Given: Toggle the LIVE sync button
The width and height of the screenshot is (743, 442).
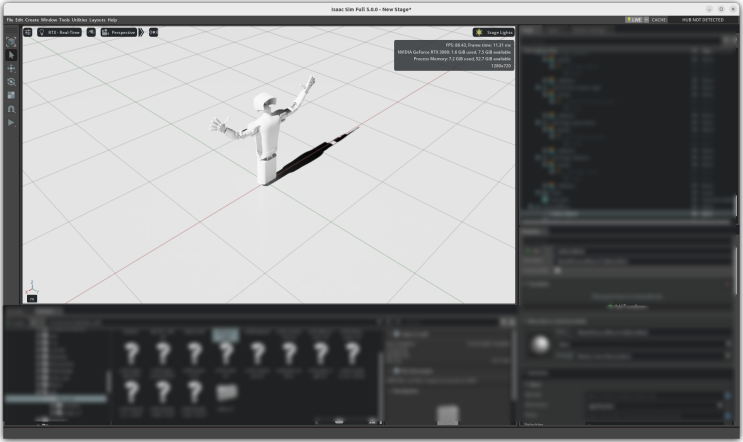Looking at the screenshot, I should (x=634, y=20).
